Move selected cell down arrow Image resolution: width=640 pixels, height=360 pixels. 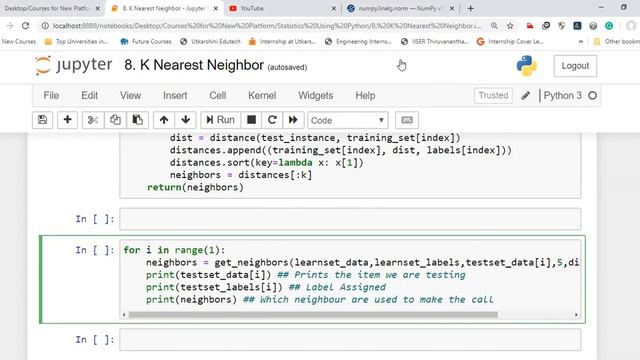pos(186,120)
